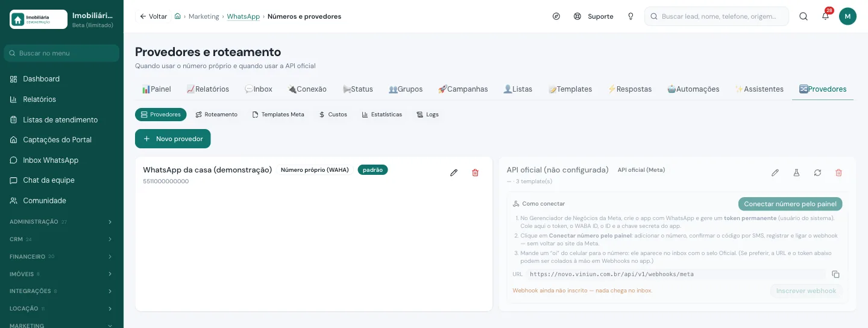The image size is (868, 328).
Task: Open Captações do Portal in sidebar
Action: tap(61, 140)
